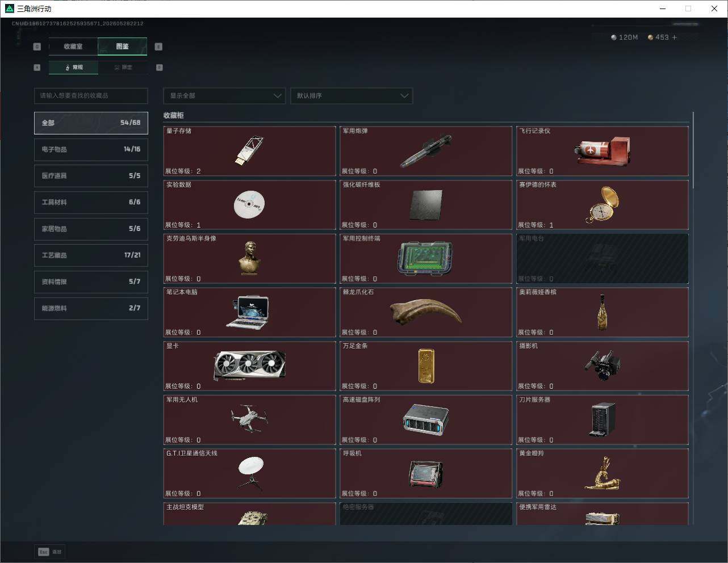
Task: Open the 主战坦克模型 tank model item
Action: pyautogui.click(x=250, y=514)
